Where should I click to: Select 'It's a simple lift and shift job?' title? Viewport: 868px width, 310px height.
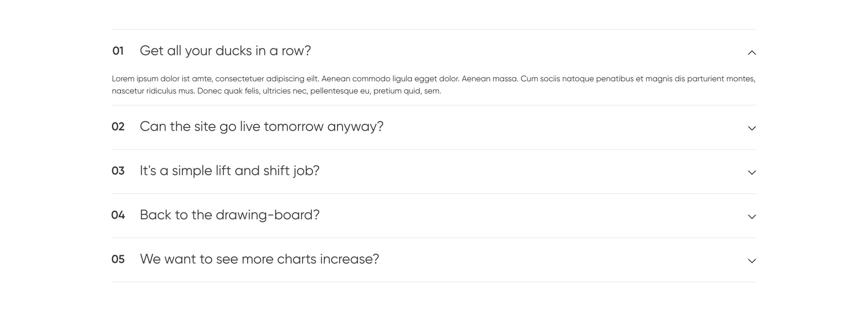[x=230, y=171]
